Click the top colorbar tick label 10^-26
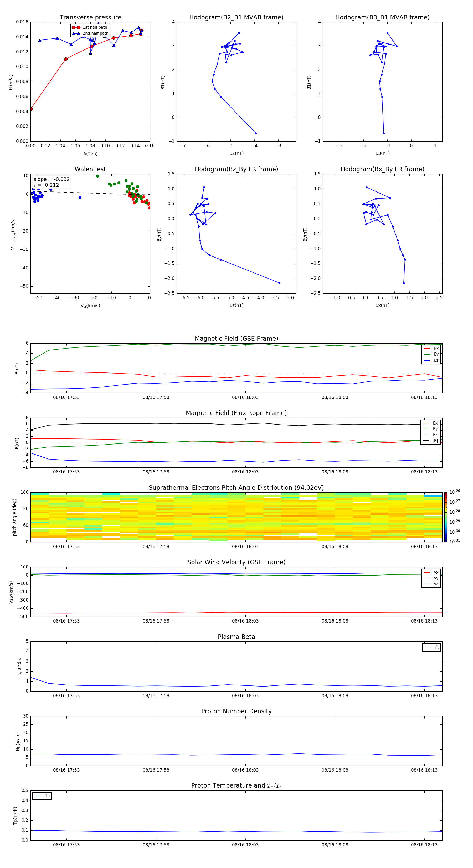 point(455,492)
